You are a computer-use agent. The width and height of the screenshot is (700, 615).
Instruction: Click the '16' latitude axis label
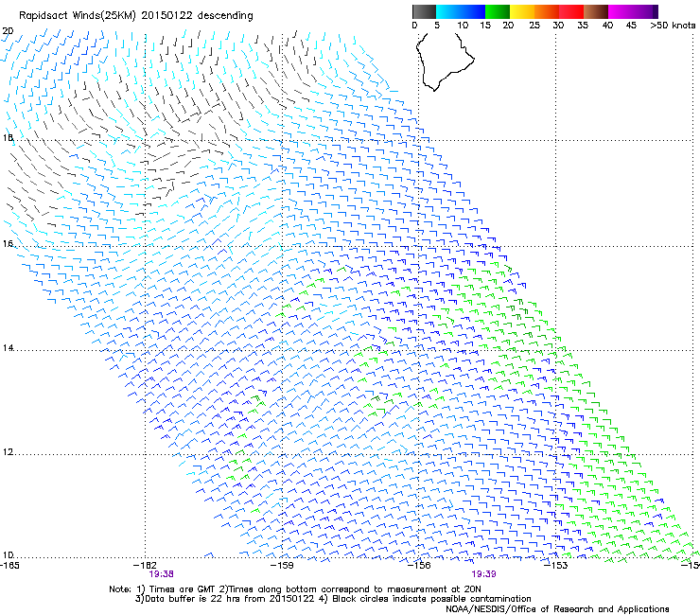[8, 243]
